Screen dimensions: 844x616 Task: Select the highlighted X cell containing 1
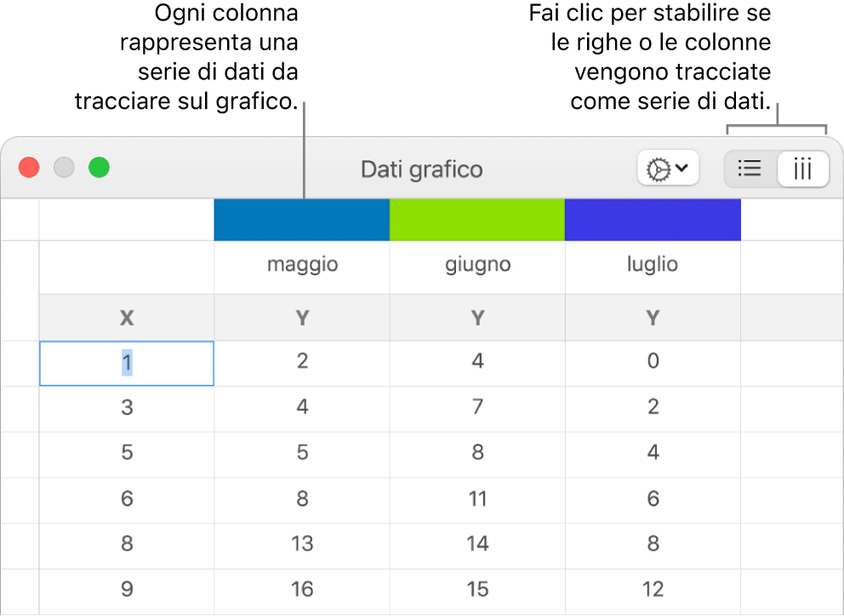127,362
